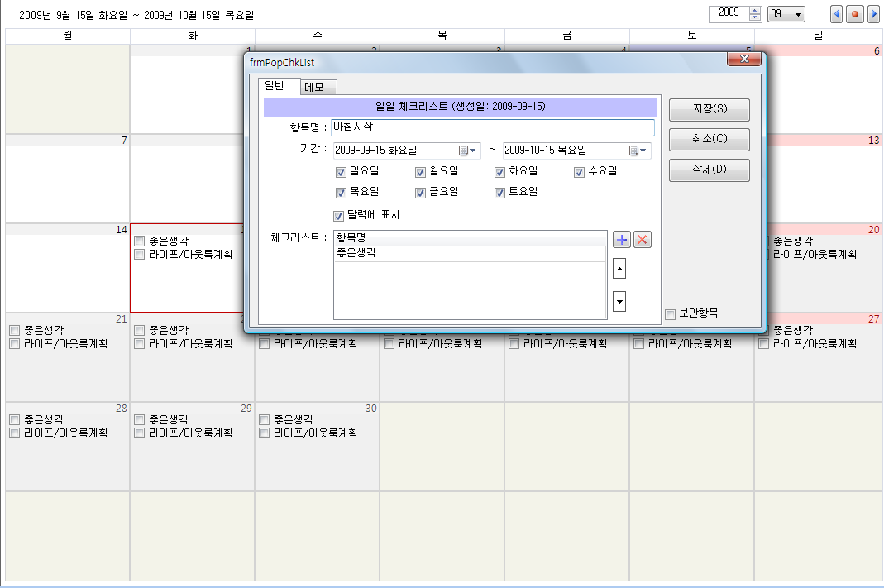The height and width of the screenshot is (588, 884).
Task: Uncheck 토요일 checkbox
Action: coord(499,193)
